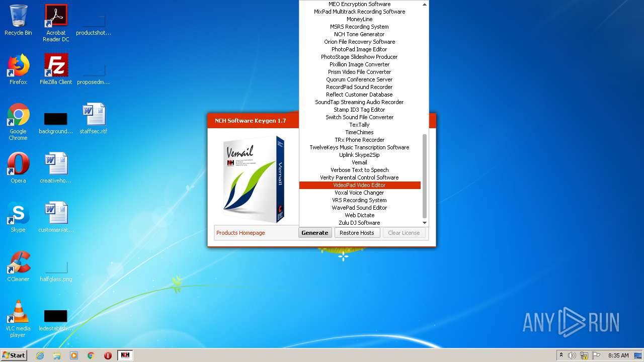
Task: Open FileZilla Client shortcut
Action: [56, 69]
